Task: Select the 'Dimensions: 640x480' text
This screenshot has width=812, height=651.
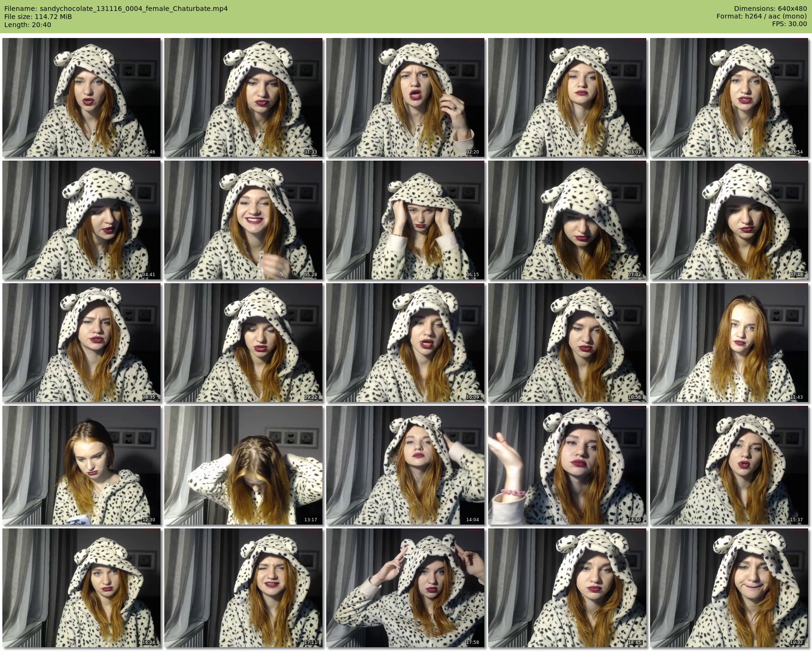Action: 770,9
